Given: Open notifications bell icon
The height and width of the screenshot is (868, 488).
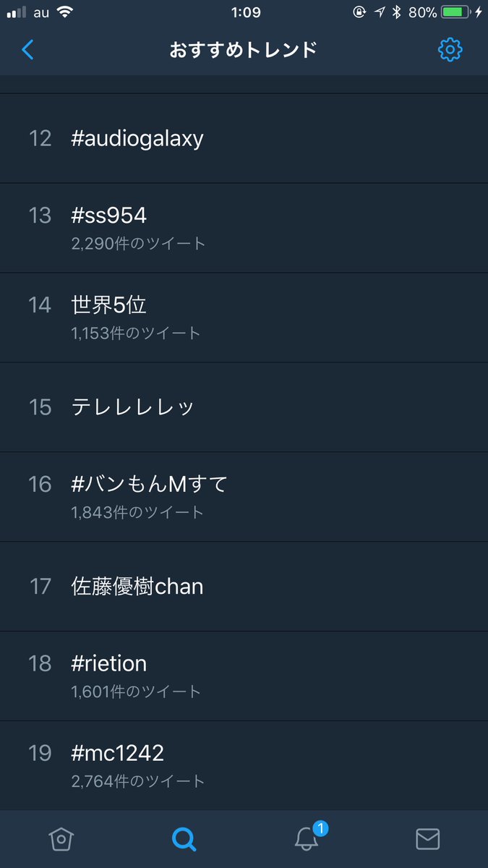Looking at the screenshot, I should point(307,839).
